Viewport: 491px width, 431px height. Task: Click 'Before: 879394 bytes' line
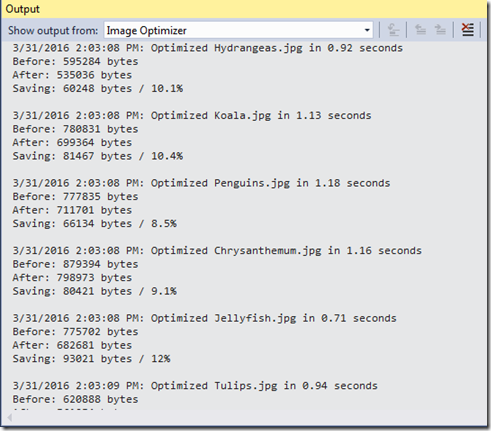click(x=75, y=264)
